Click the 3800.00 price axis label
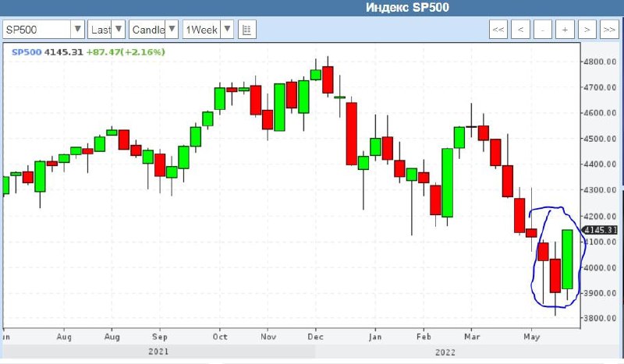The width and height of the screenshot is (624, 364). [x=600, y=318]
